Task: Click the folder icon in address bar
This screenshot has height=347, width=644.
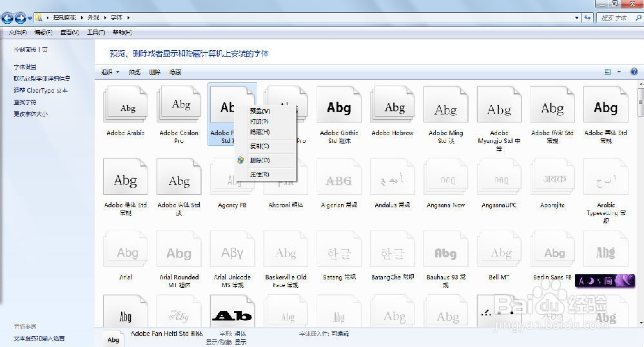Action: pos(39,17)
